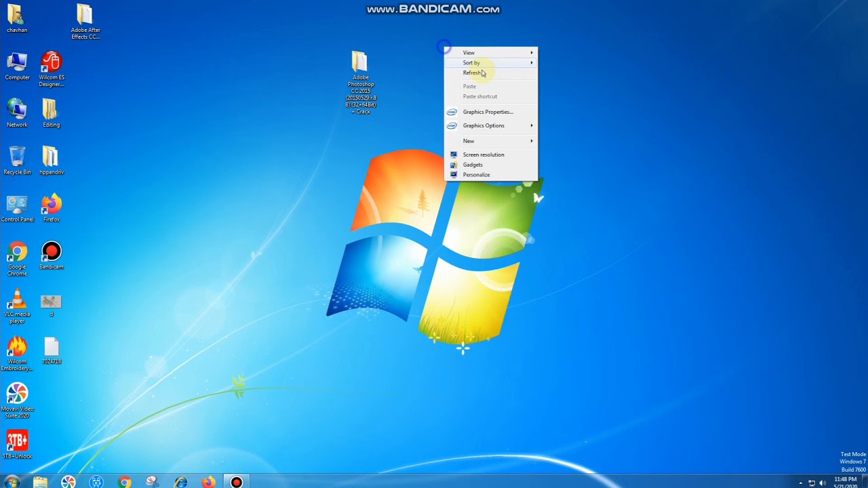The width and height of the screenshot is (868, 488).
Task: Choose Personalize in the context menu
Action: [491, 175]
